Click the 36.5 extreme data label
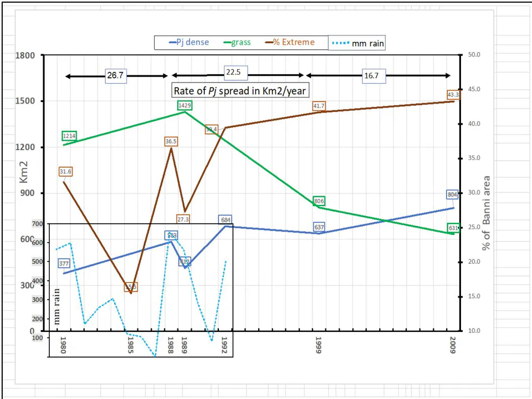The width and height of the screenshot is (532, 399). coord(171,141)
